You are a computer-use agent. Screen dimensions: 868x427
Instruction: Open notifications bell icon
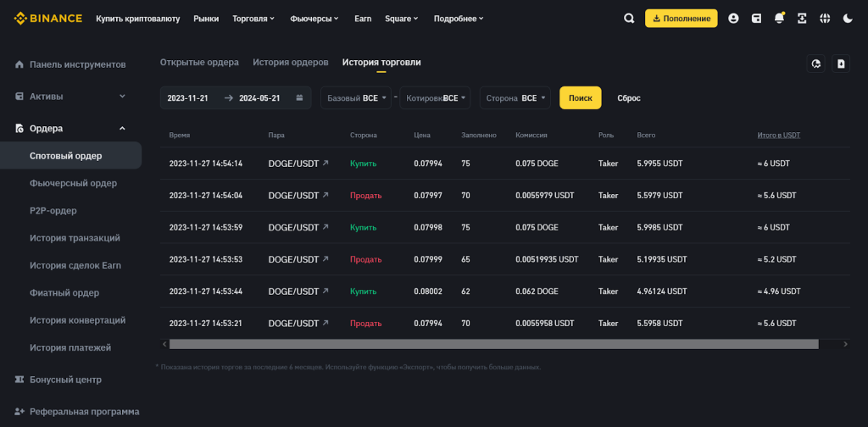click(779, 19)
